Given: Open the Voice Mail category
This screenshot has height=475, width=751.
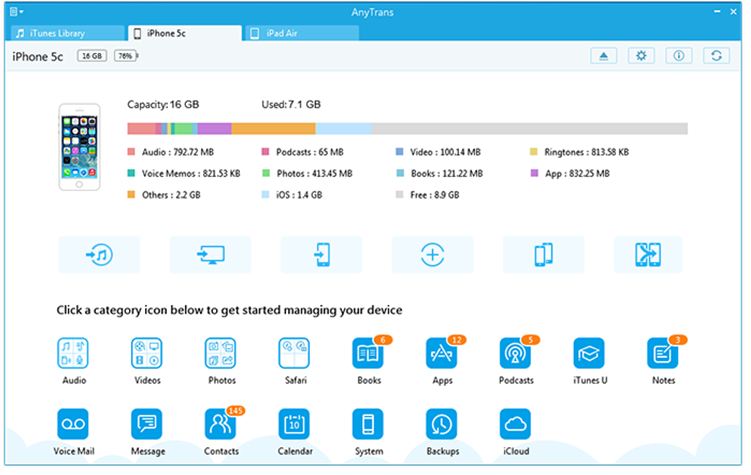Looking at the screenshot, I should point(73,424).
